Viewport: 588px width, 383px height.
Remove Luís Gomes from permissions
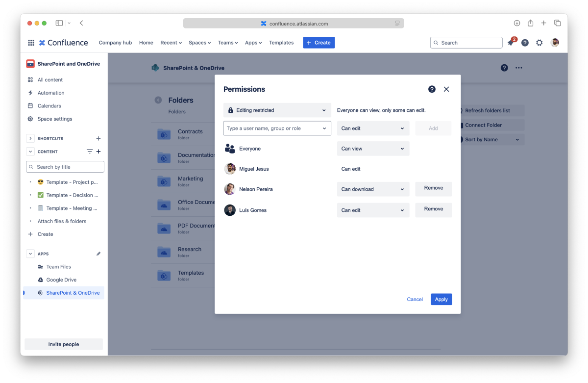[x=433, y=209]
